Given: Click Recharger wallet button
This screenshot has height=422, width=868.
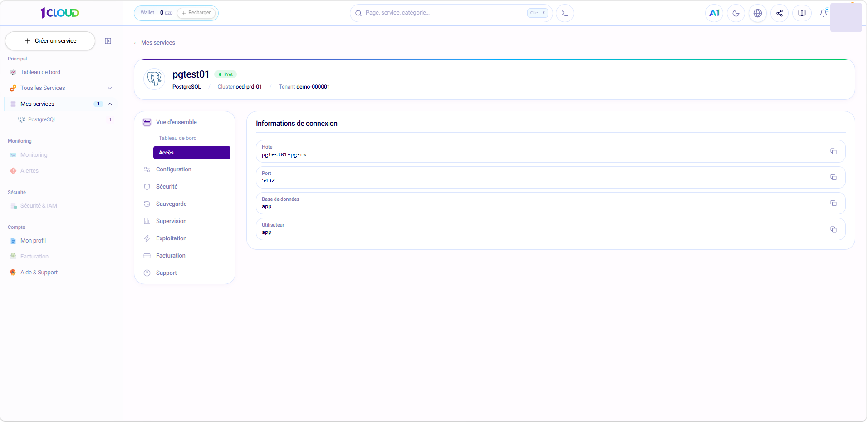Looking at the screenshot, I should coord(196,13).
